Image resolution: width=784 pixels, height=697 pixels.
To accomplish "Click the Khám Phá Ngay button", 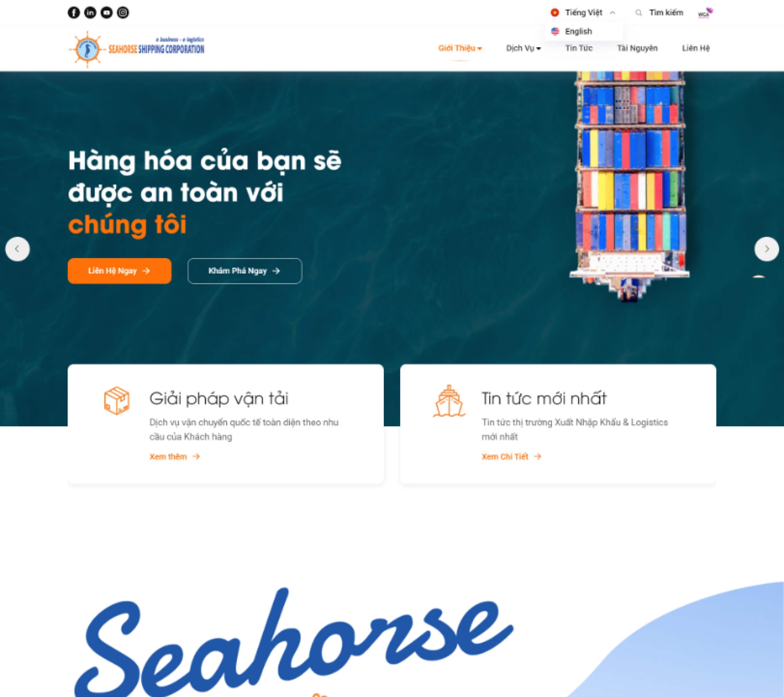I will tap(245, 271).
